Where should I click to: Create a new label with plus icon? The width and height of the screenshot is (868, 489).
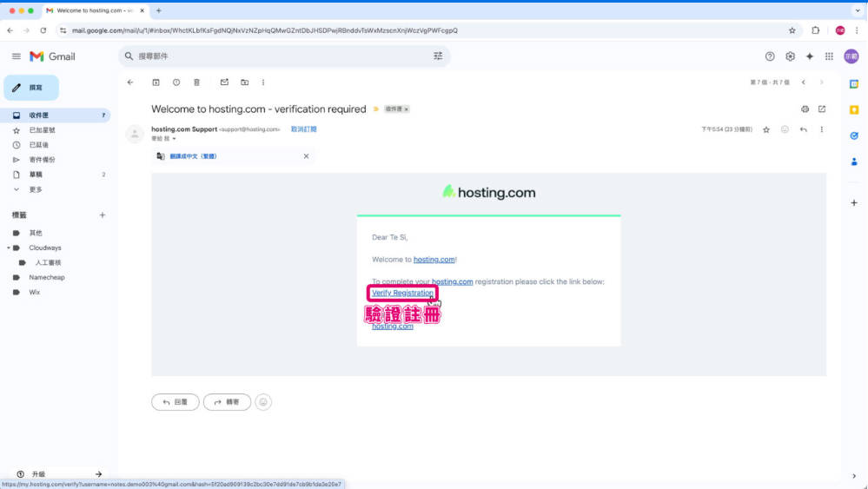pos(103,215)
